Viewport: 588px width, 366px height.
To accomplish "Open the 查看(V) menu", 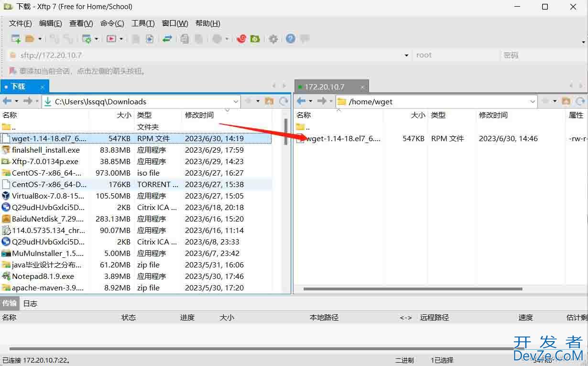I will (x=81, y=23).
